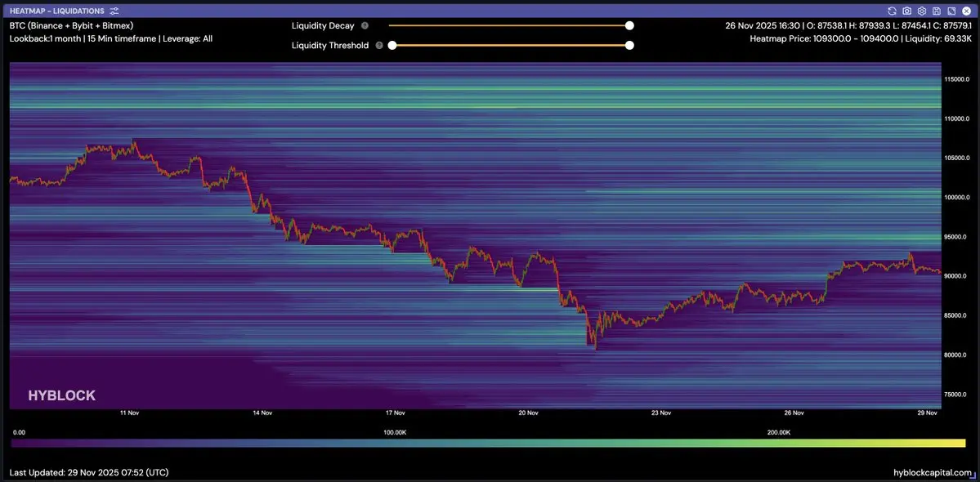
Task: Click the 105000.0 price axis label
Action: (x=957, y=158)
